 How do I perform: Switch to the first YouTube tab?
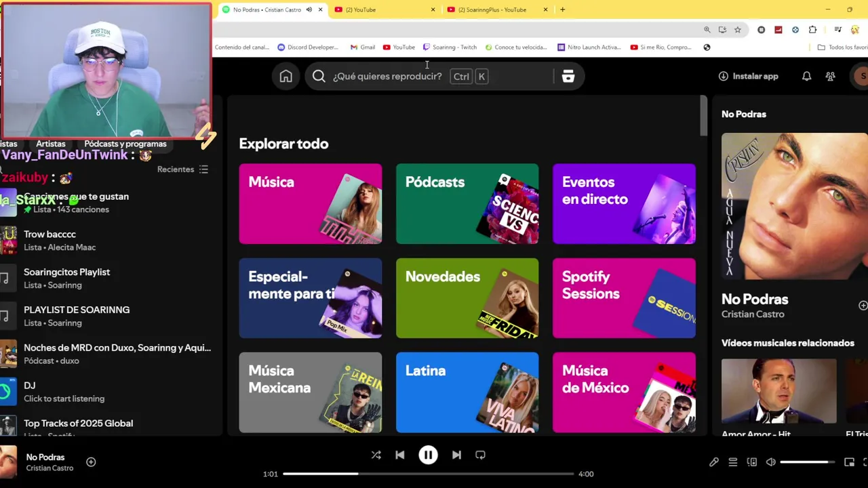pos(385,9)
